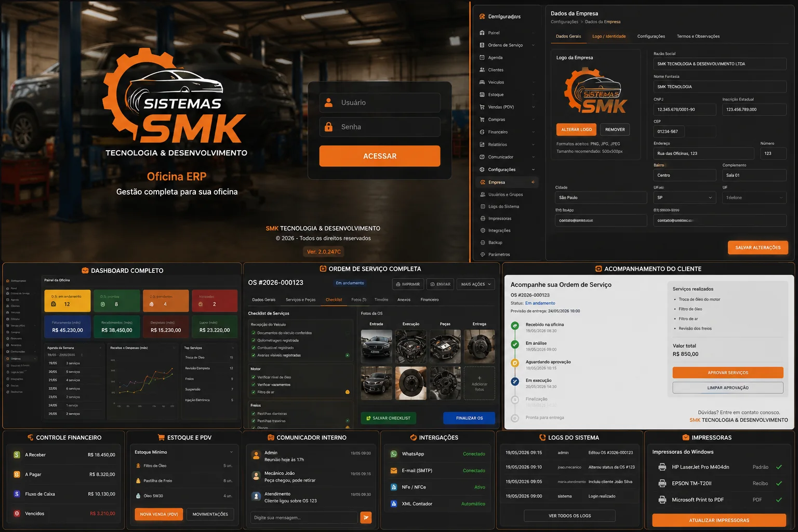This screenshot has width=798, height=532.
Task: Toggle Verificar nível de óleo checkbox
Action: [254, 378]
